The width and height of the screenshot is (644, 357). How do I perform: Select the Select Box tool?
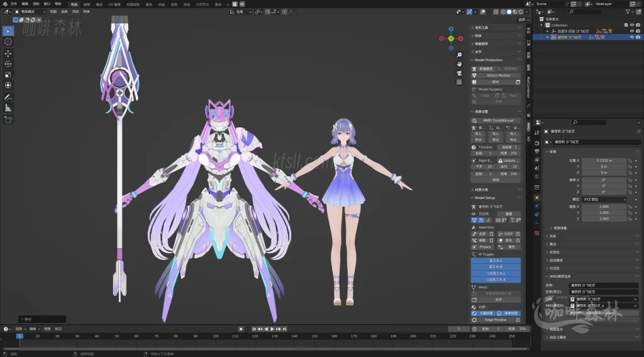8,31
